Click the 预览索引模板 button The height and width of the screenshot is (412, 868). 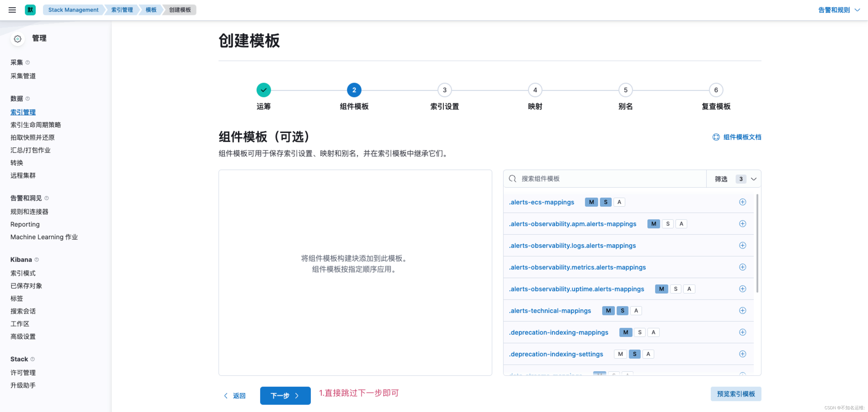click(x=736, y=394)
